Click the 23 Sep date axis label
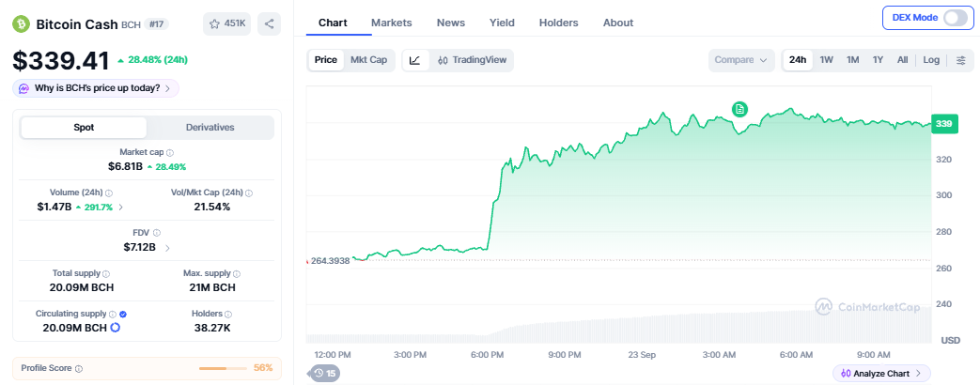Image resolution: width=980 pixels, height=385 pixels. pyautogui.click(x=642, y=355)
